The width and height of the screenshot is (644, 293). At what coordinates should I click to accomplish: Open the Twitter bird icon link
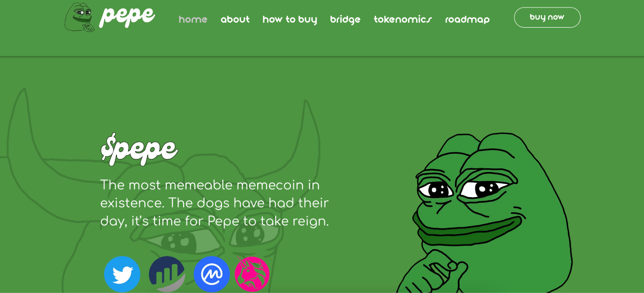tap(122, 274)
